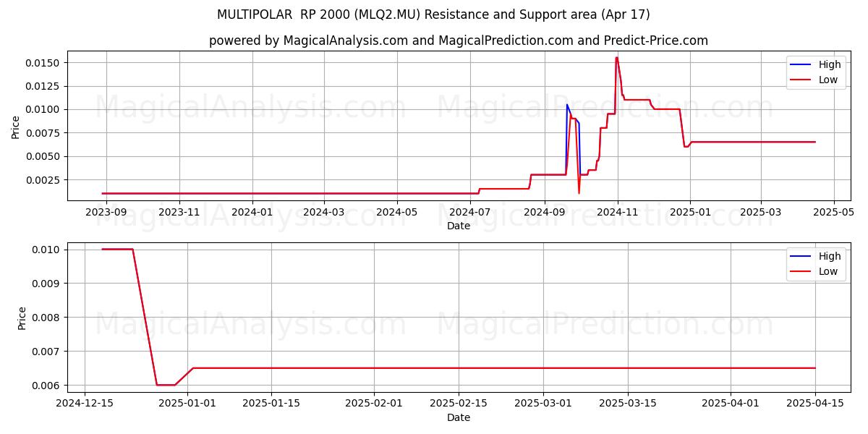Click the 2025-03-01 date tick label
This screenshot has height=434, width=868.
(542, 404)
